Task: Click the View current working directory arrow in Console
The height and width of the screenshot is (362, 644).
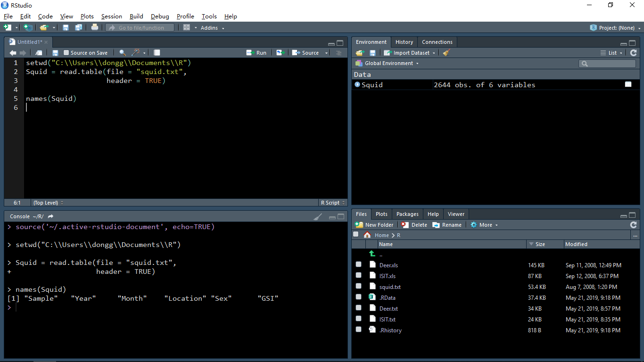Action: tap(51, 216)
